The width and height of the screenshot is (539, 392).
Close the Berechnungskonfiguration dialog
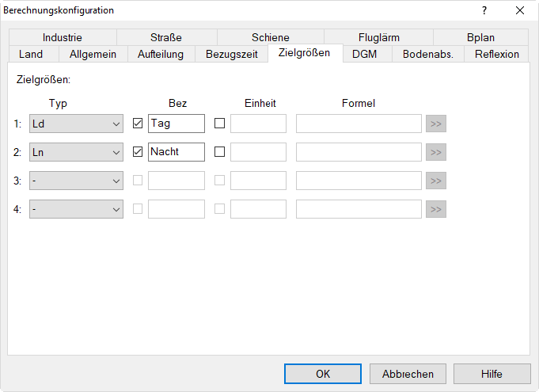pos(520,10)
